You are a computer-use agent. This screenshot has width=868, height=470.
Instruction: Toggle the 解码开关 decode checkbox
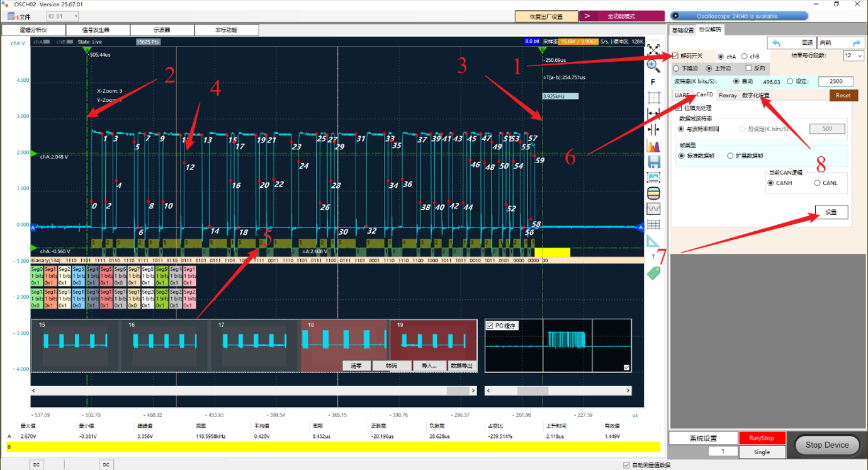[x=676, y=56]
